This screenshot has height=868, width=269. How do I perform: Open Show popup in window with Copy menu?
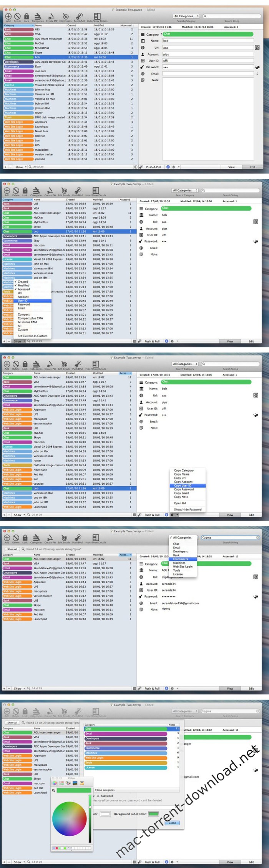click(x=19, y=515)
